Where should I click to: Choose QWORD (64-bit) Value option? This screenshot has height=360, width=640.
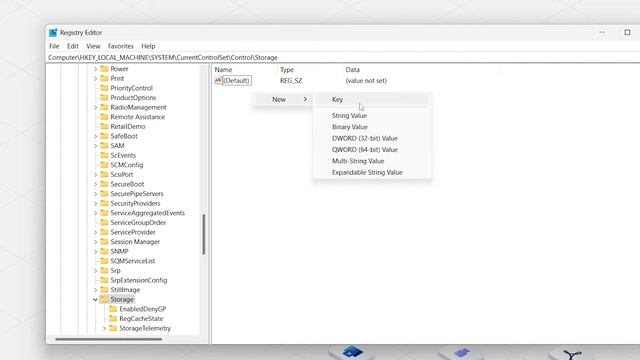coord(372,150)
